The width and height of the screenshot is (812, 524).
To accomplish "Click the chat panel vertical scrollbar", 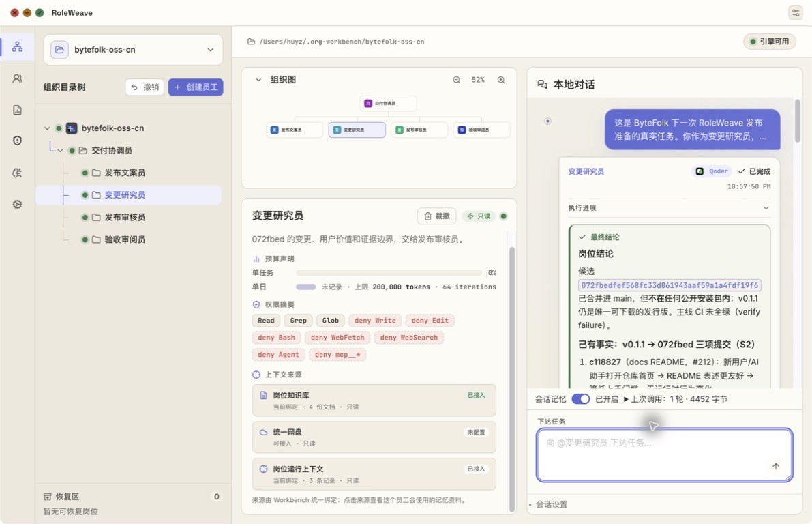I will [798, 120].
